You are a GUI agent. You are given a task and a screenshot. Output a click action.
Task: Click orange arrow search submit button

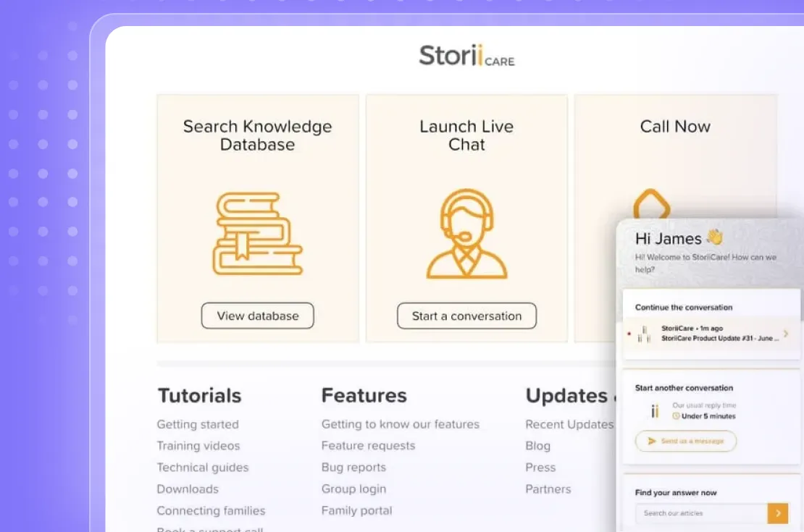777,513
